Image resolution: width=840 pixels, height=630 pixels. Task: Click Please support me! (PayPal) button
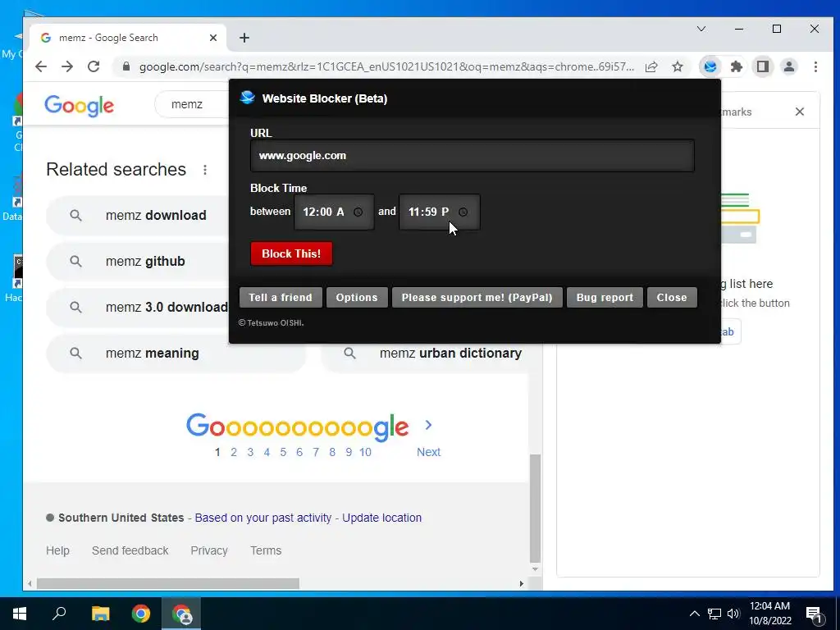coord(477,297)
